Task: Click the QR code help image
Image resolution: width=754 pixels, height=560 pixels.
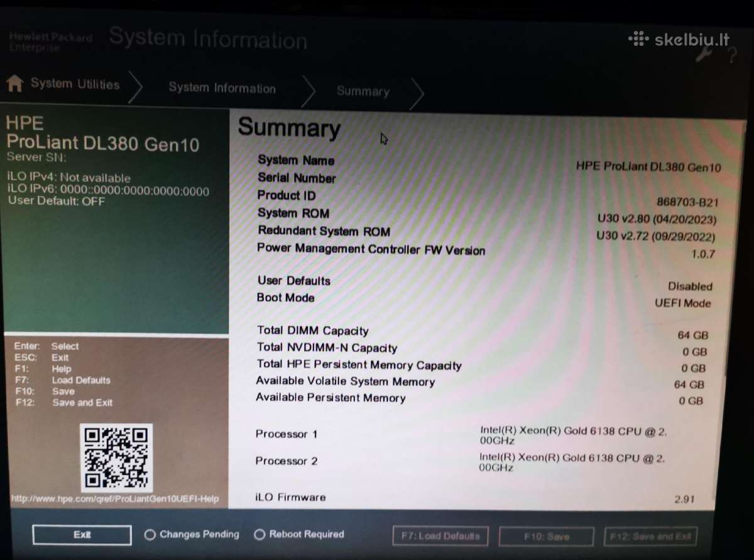Action: tap(116, 458)
